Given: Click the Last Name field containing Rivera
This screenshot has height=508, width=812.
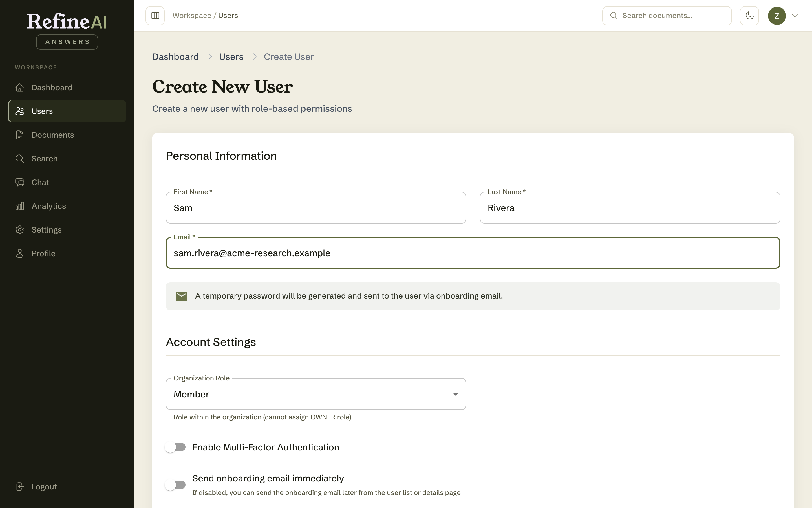Looking at the screenshot, I should 630,208.
